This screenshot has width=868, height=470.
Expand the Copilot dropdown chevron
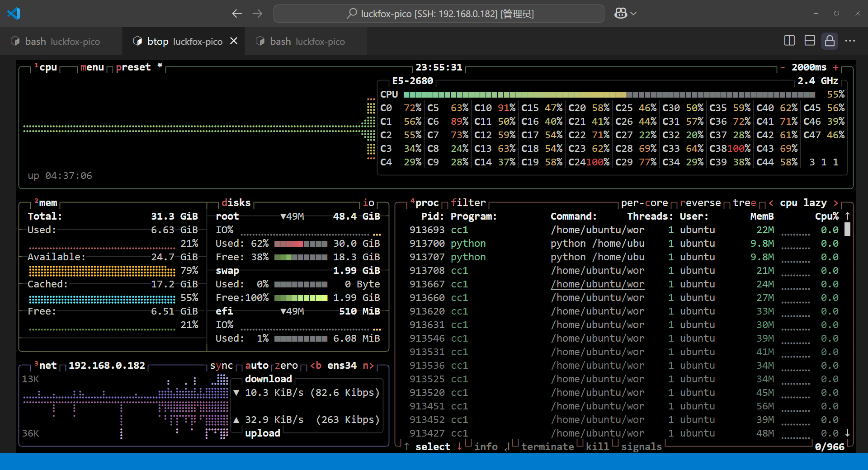point(633,14)
